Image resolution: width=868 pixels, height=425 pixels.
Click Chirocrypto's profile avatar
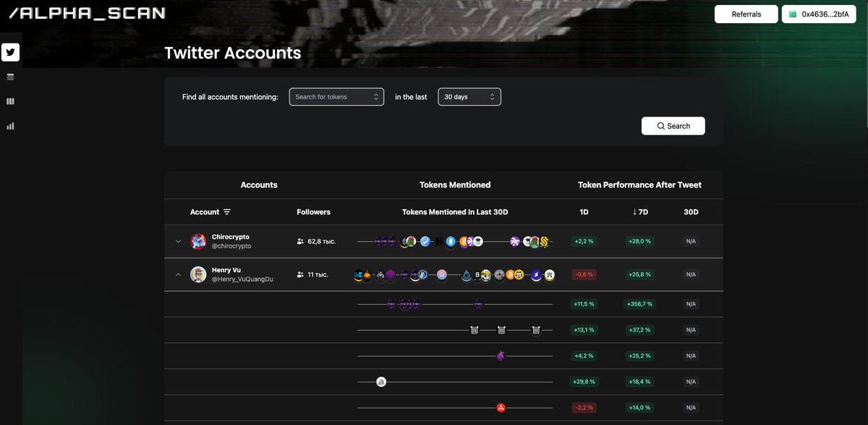tap(198, 242)
